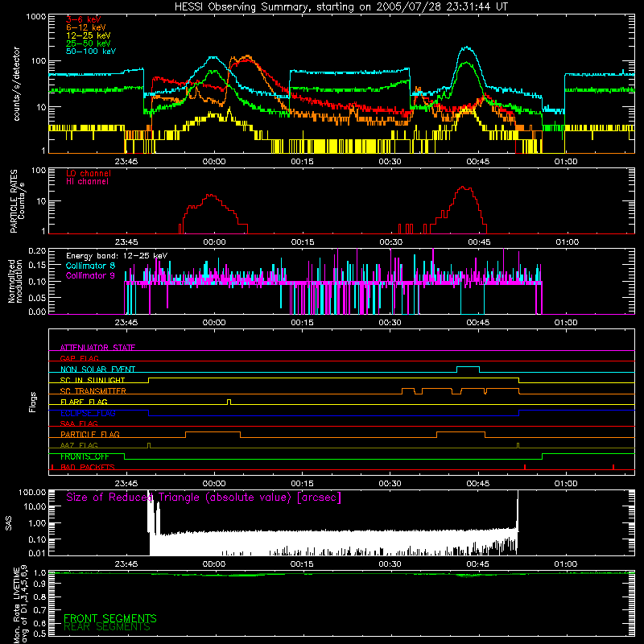Click the ECLIPSE_FLAG label
The image size is (644, 644).
click(x=88, y=413)
